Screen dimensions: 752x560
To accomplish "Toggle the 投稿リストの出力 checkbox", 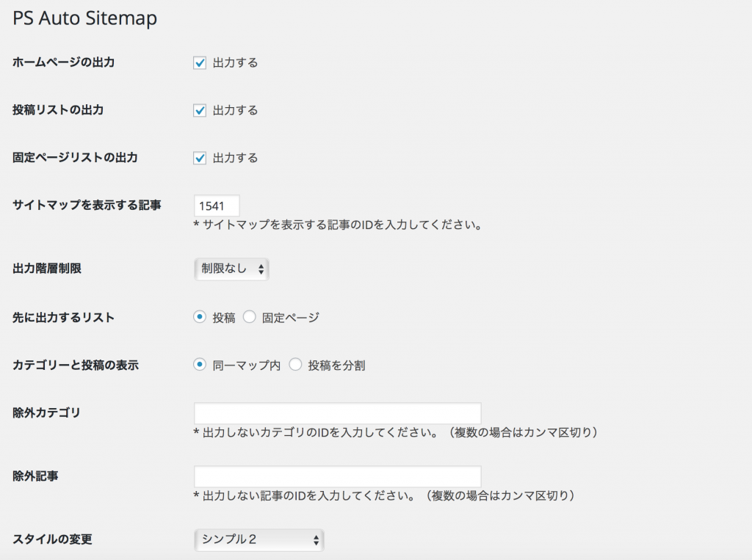I will coord(199,111).
